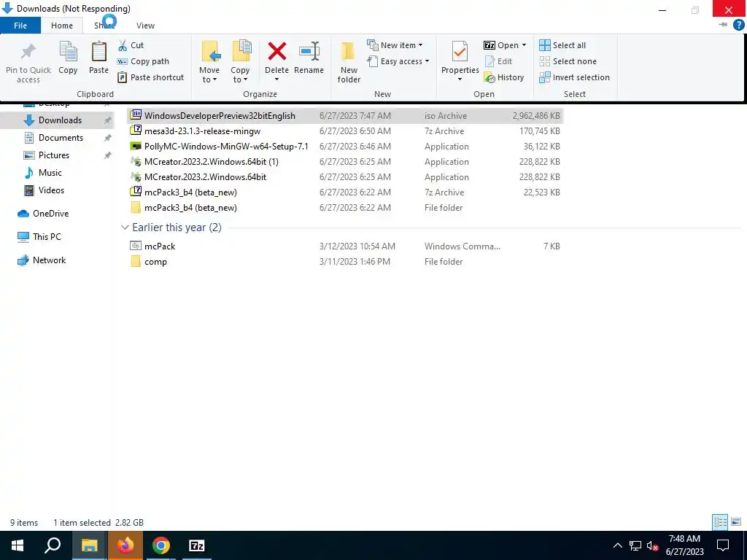Screen dimensions: 747x560
Task: Open Firefox from the taskbar
Action: click(x=125, y=545)
